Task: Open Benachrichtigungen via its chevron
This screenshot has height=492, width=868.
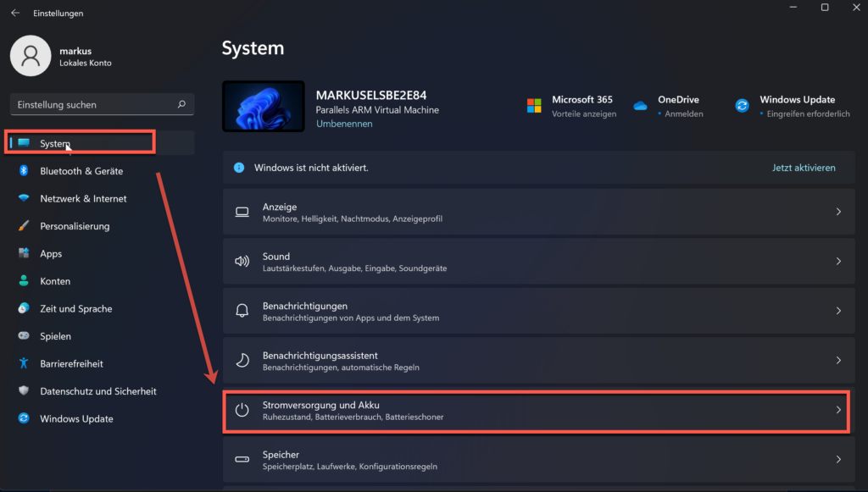Action: pos(838,311)
